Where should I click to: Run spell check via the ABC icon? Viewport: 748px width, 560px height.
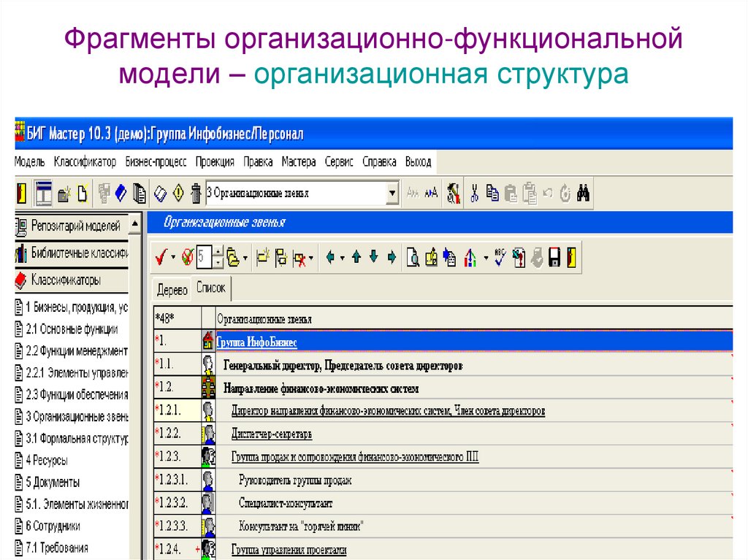[499, 257]
